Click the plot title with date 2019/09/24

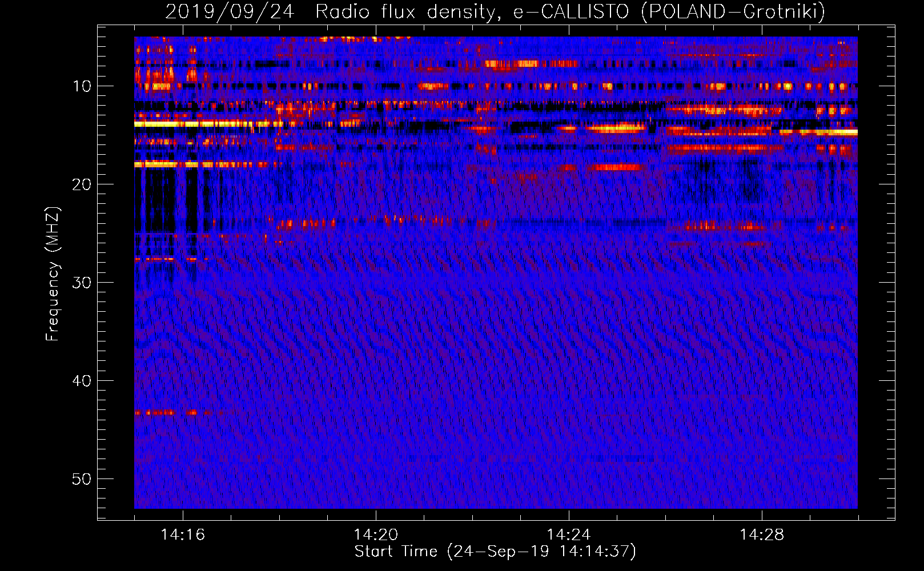click(495, 11)
